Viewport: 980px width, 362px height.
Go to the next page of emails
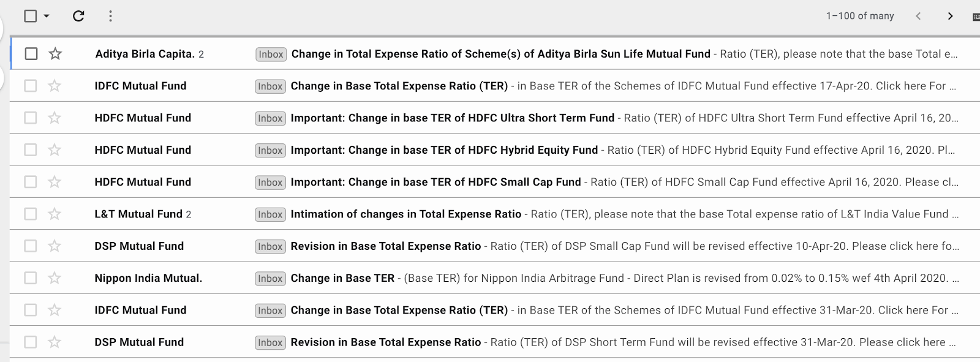[950, 16]
